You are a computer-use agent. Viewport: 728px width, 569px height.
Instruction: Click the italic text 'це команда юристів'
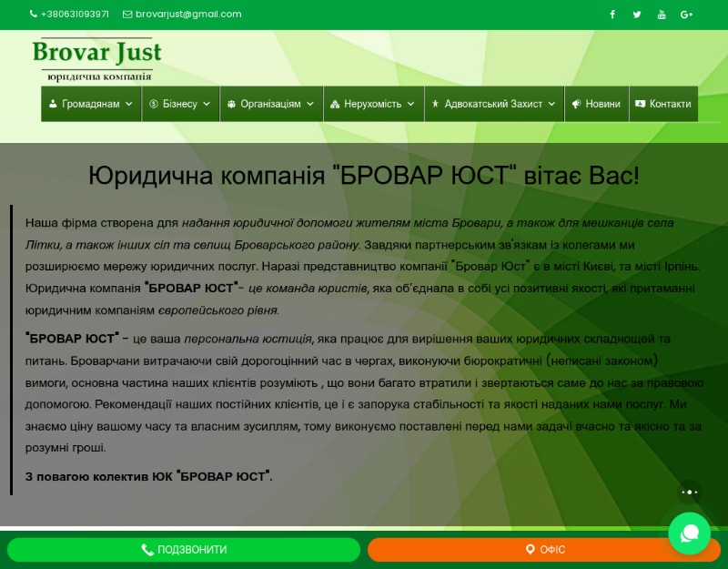308,288
